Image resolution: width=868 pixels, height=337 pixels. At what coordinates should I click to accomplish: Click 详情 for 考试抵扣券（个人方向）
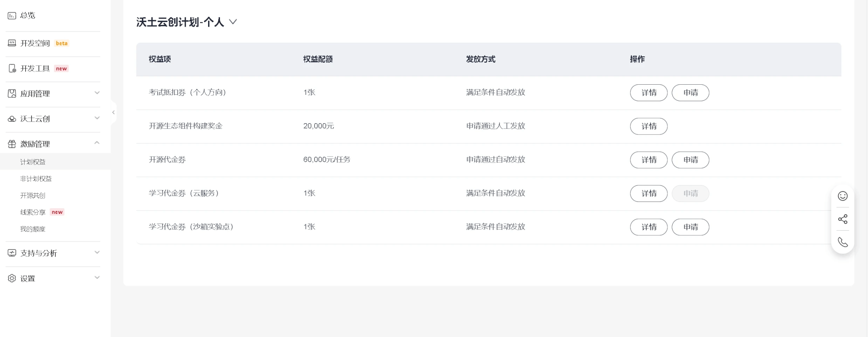(649, 93)
